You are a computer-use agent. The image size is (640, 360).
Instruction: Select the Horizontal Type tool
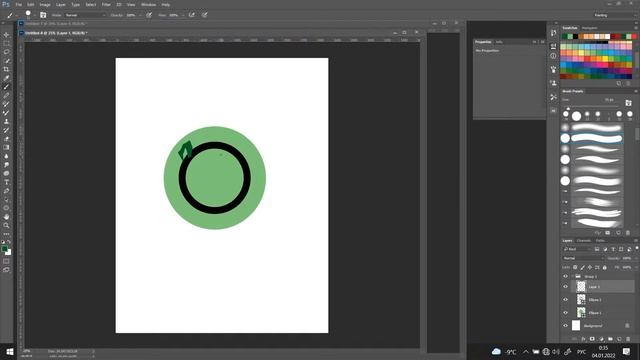tap(6, 182)
